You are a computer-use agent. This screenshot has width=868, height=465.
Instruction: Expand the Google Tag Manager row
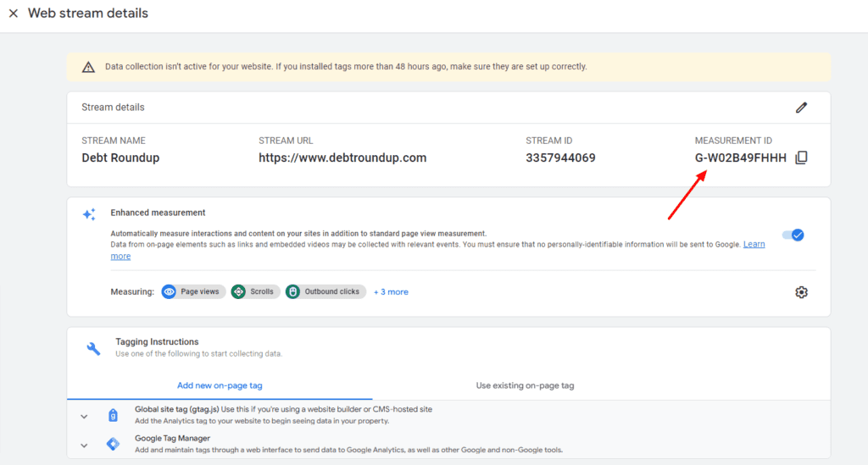tap(84, 445)
